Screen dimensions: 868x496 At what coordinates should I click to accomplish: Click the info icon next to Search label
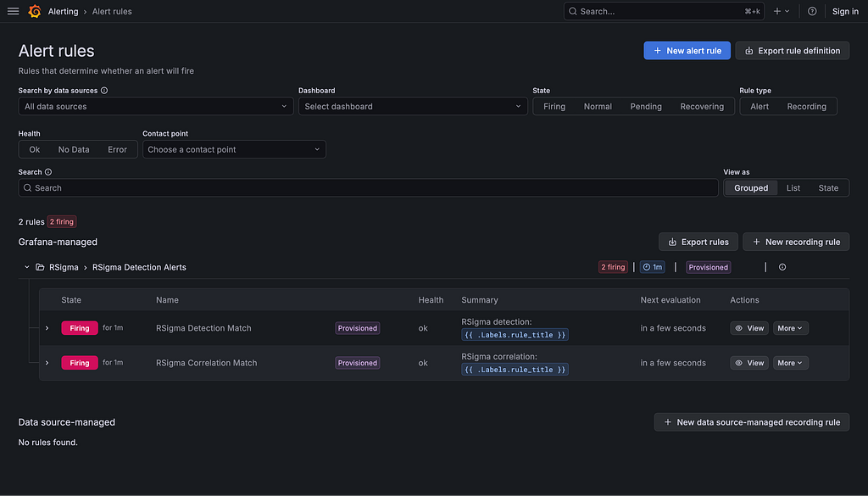[x=48, y=172]
